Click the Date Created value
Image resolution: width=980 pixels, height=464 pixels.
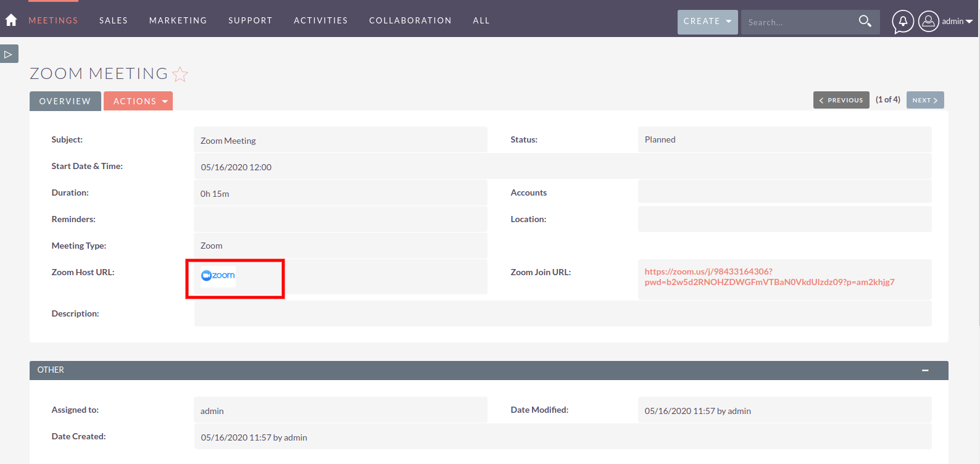click(254, 437)
